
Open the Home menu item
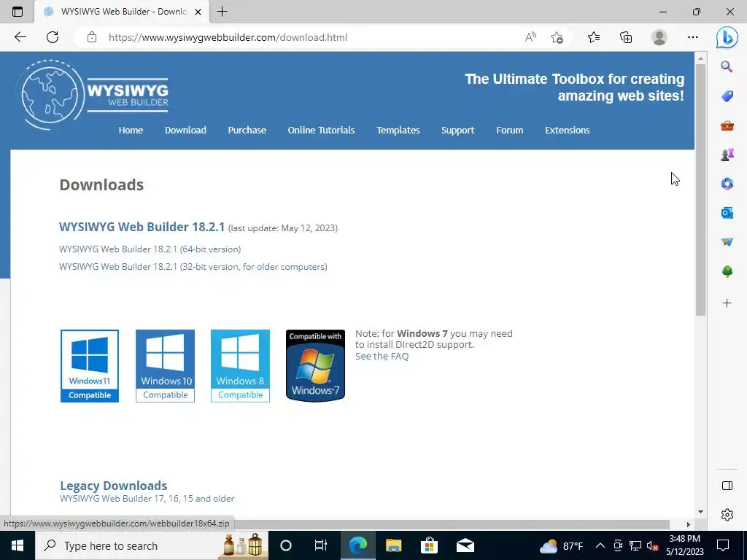[x=131, y=130]
